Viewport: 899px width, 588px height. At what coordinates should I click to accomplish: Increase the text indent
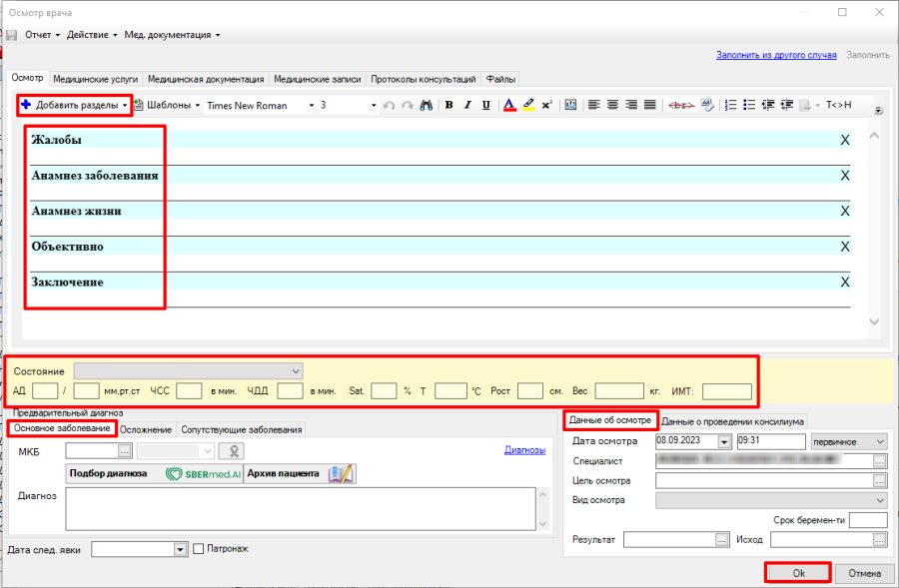(787, 105)
